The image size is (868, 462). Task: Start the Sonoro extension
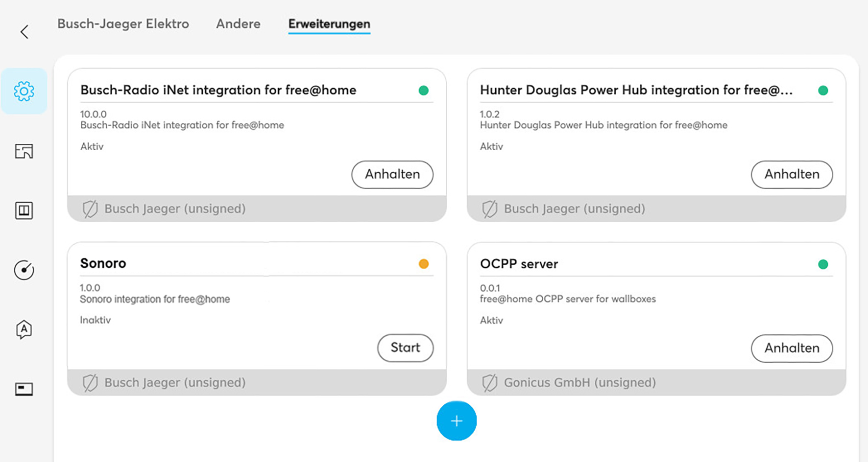click(x=406, y=348)
